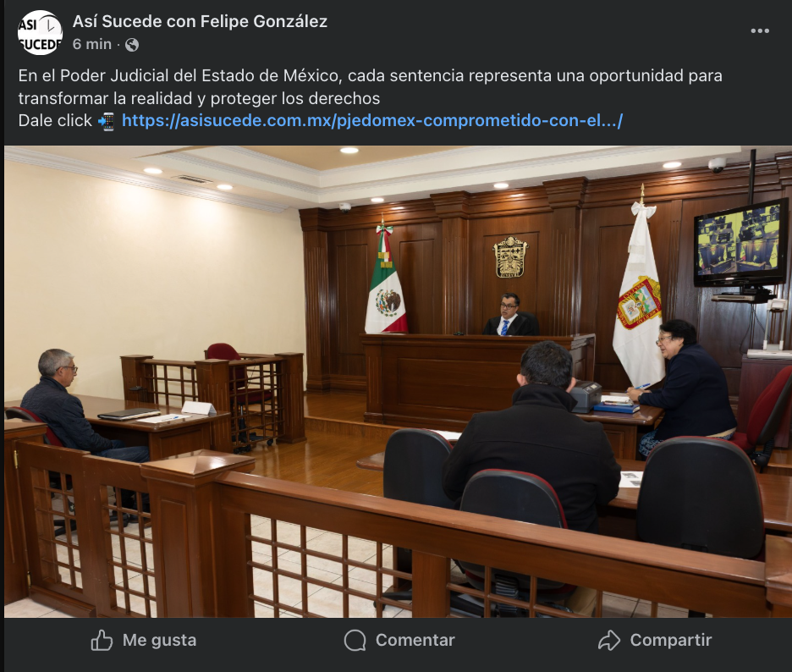Open the courtroom photo in full view

[398, 382]
